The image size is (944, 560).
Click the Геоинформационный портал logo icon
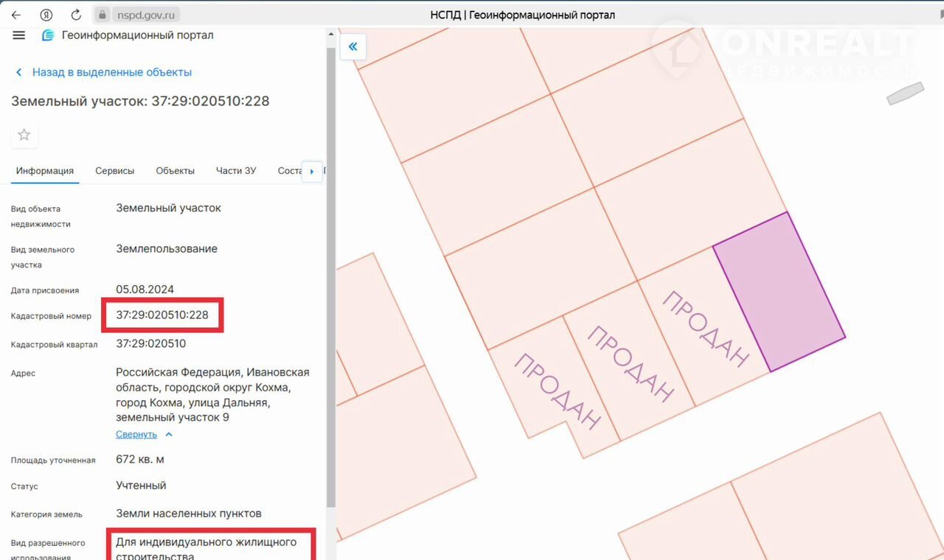(48, 35)
